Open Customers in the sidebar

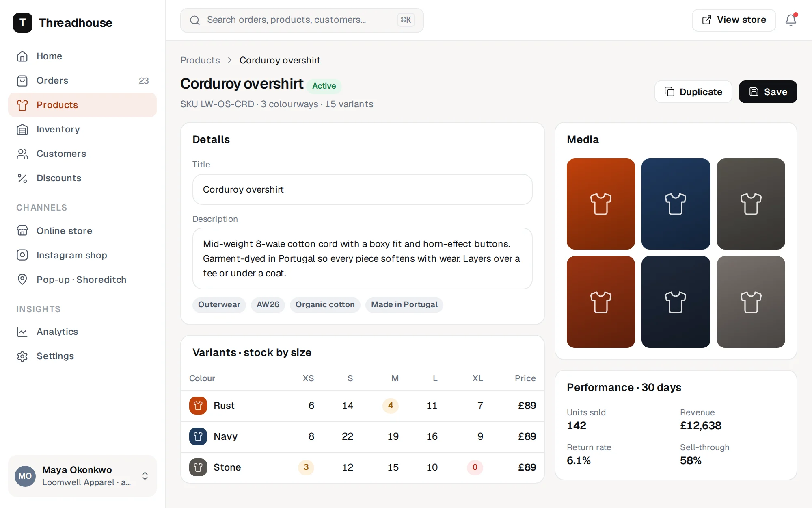(82, 154)
